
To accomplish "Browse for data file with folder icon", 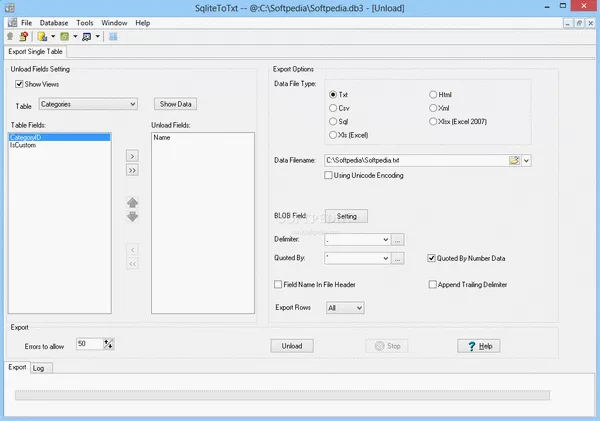I will (x=514, y=160).
